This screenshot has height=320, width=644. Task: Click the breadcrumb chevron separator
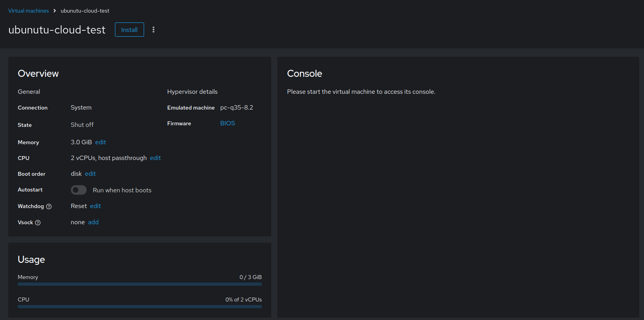coord(55,11)
